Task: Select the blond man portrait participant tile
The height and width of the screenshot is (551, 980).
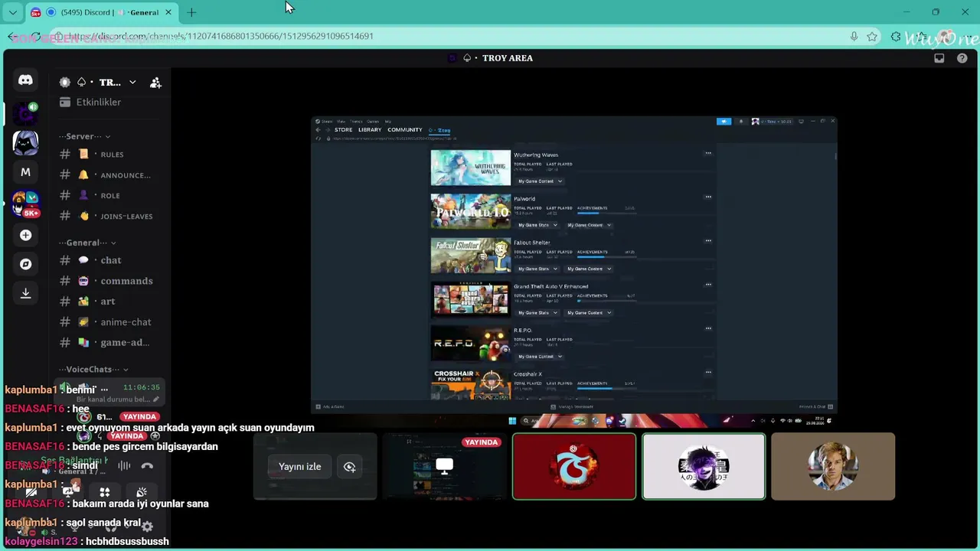Action: pos(833,467)
